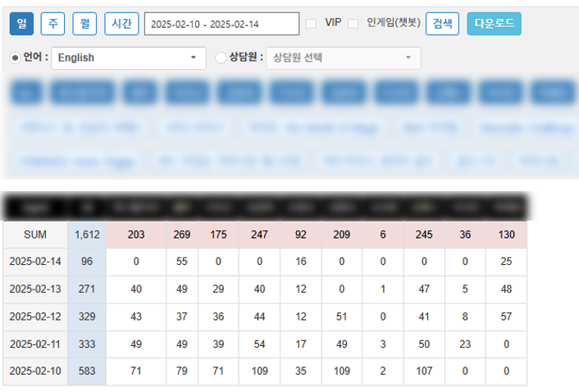Image resolution: width=579 pixels, height=392 pixels.
Task: Open the English language dropdown
Action: (x=129, y=58)
